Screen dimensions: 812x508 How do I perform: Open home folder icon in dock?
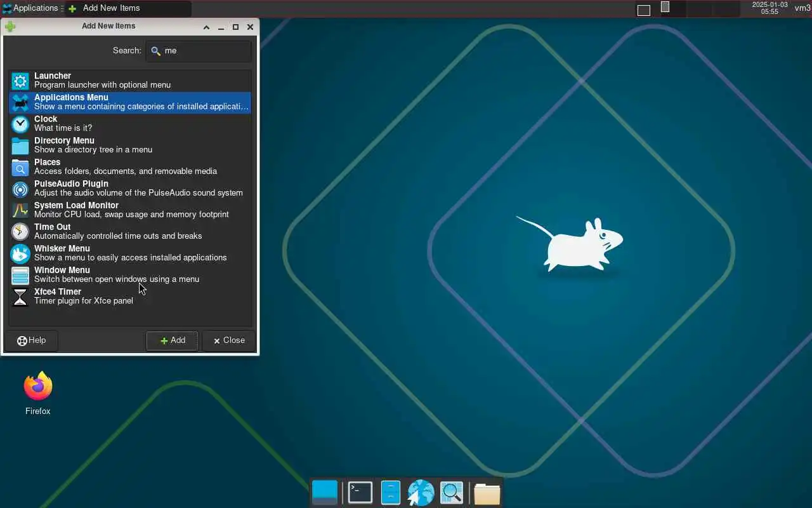[x=487, y=493]
